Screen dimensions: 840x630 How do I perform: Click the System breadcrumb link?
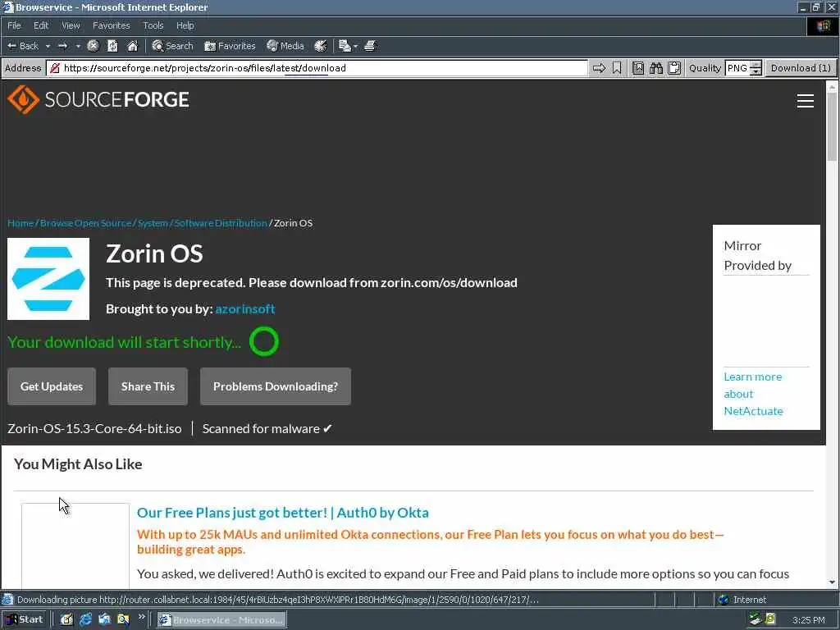pyautogui.click(x=153, y=223)
